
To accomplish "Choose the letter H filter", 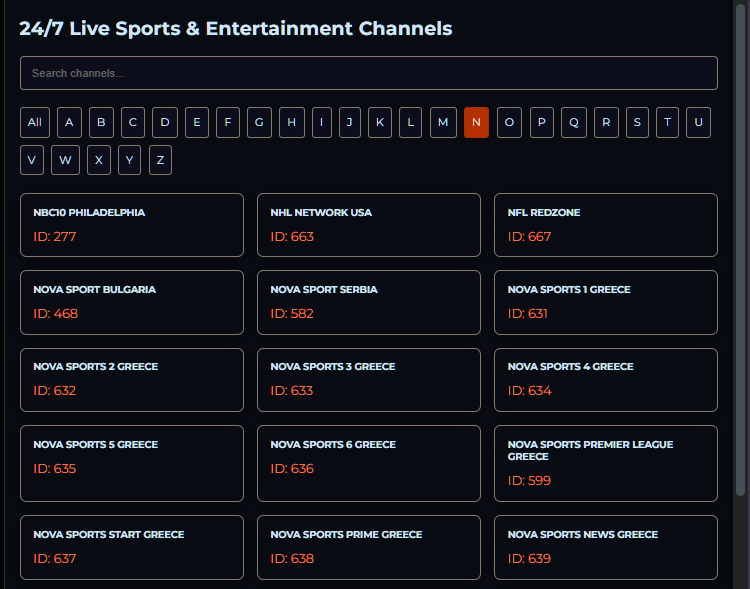I will click(292, 123).
